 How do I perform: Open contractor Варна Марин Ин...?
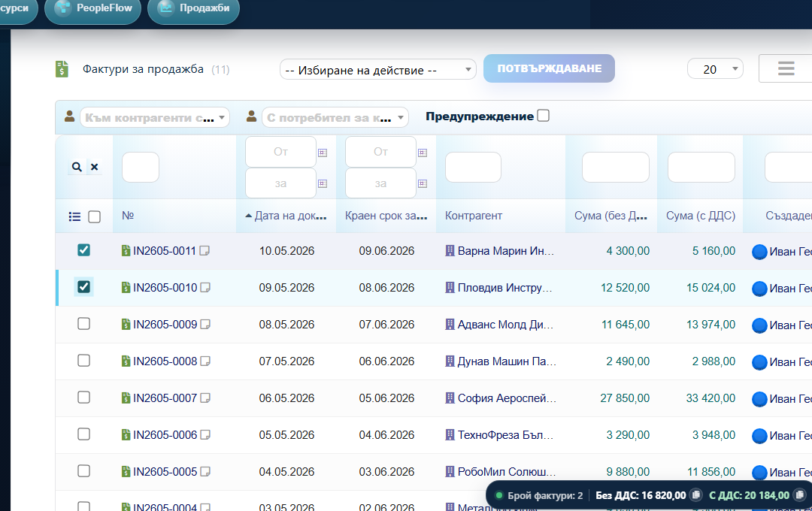click(x=505, y=251)
